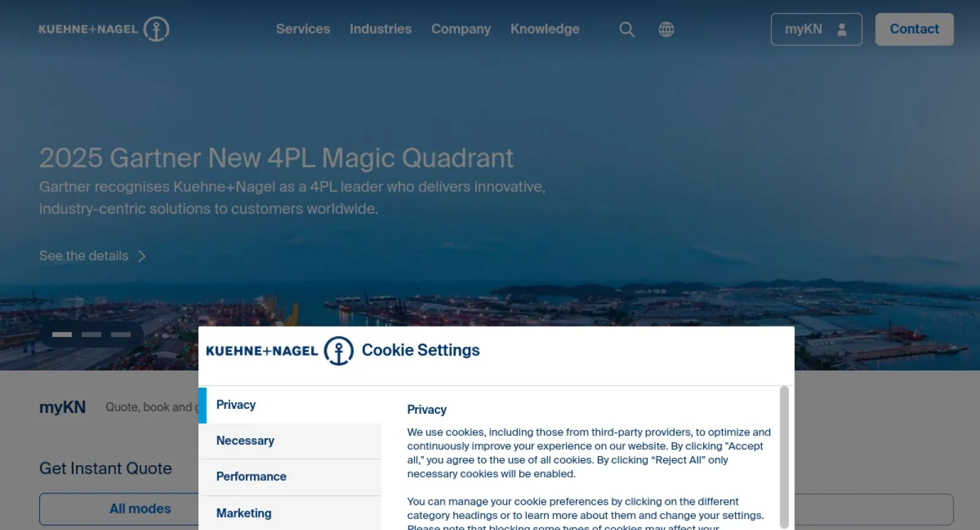The width and height of the screenshot is (980, 530).
Task: Open the Services menu
Action: pos(303,29)
